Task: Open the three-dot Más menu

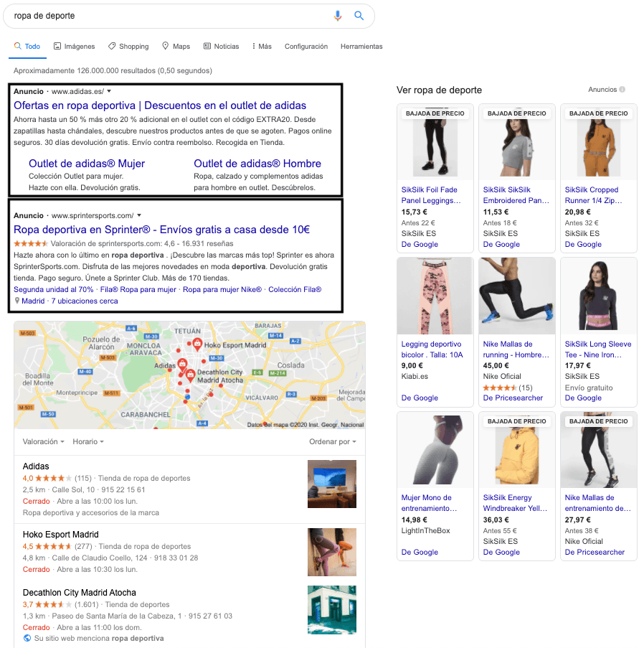Action: (262, 47)
